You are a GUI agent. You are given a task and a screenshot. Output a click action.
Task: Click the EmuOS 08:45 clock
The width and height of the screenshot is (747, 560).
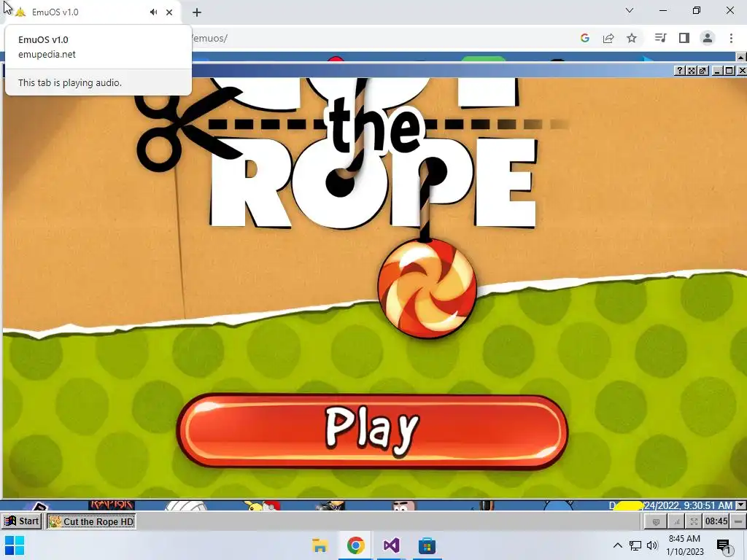click(716, 521)
